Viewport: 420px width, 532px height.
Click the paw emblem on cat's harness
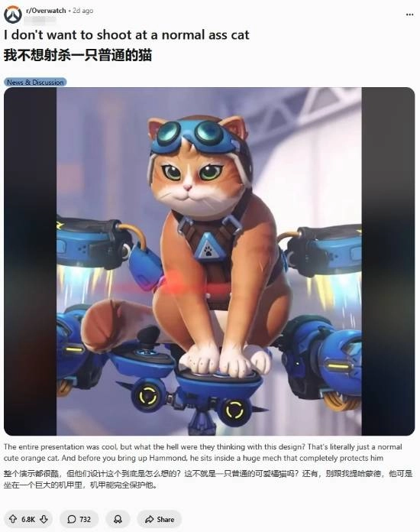(208, 251)
